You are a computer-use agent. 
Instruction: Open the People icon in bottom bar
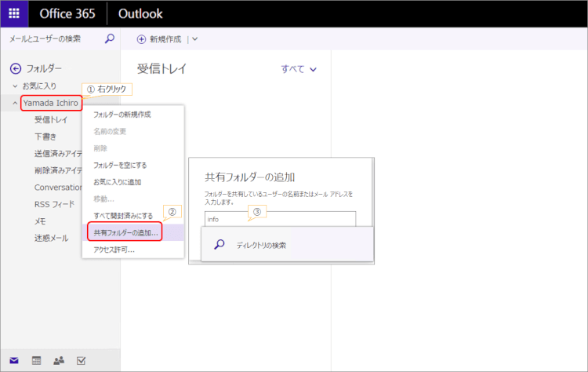tap(59, 361)
